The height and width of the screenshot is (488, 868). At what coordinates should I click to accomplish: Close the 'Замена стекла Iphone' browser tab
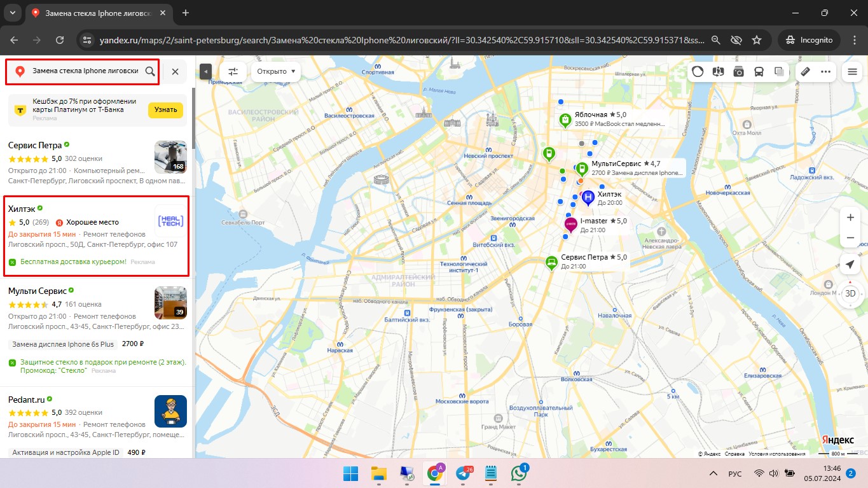click(x=163, y=13)
